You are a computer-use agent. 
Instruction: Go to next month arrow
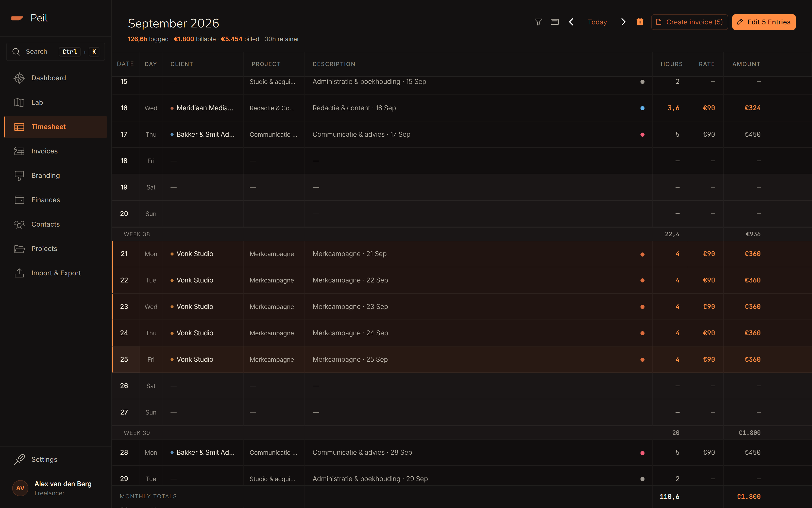click(623, 22)
